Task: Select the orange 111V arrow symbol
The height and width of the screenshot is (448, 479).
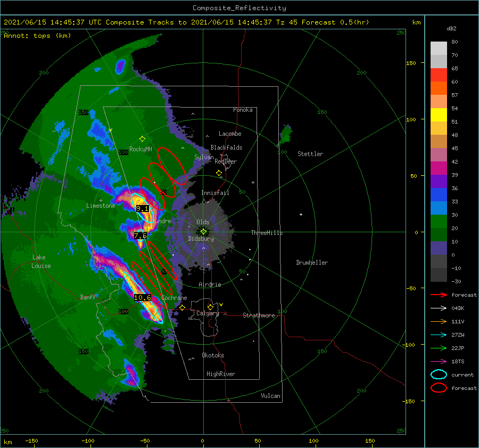Action: coord(439,321)
